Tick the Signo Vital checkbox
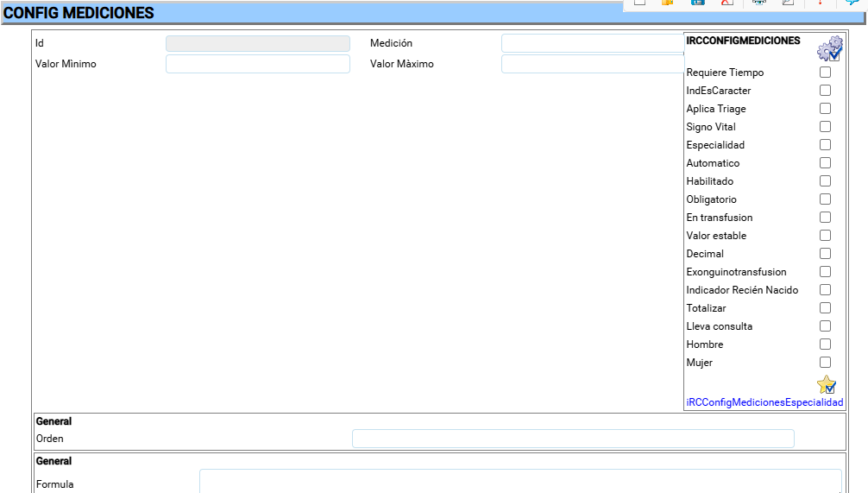The height and width of the screenshot is (493, 868). pos(825,127)
